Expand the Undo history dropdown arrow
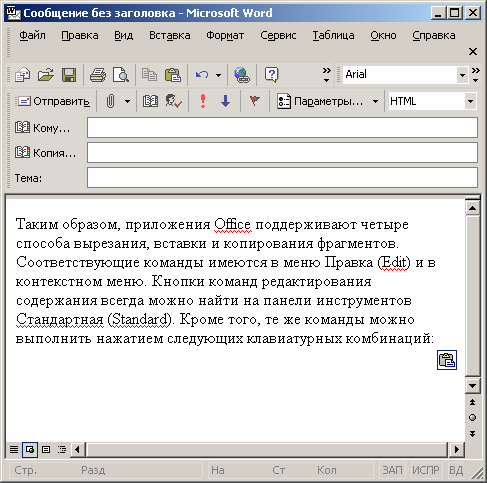The image size is (487, 483). click(x=218, y=75)
